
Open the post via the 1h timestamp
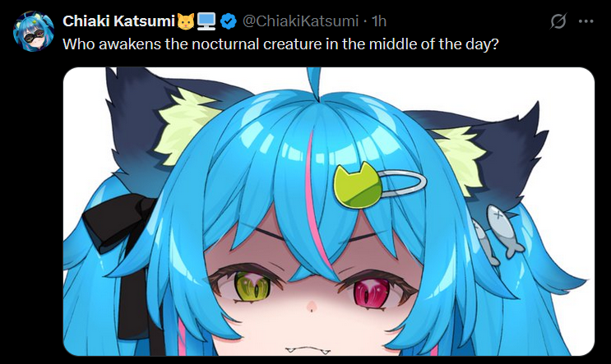379,21
